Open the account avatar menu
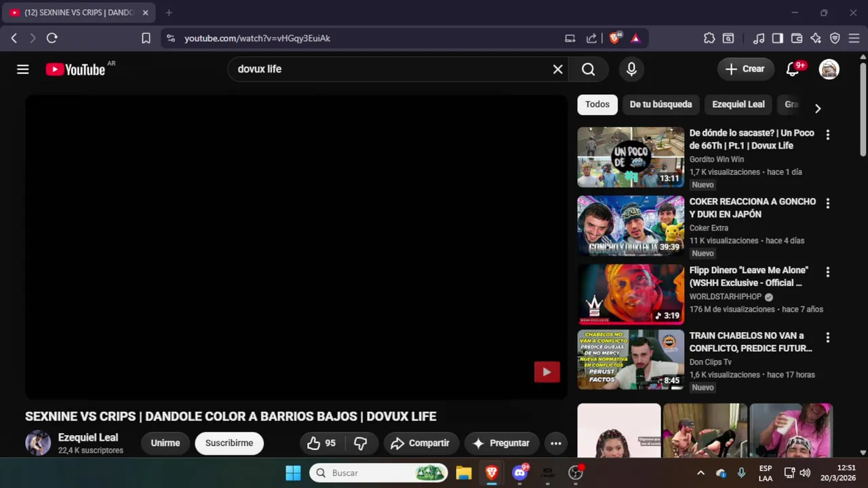Viewport: 868px width, 488px height. tap(829, 69)
